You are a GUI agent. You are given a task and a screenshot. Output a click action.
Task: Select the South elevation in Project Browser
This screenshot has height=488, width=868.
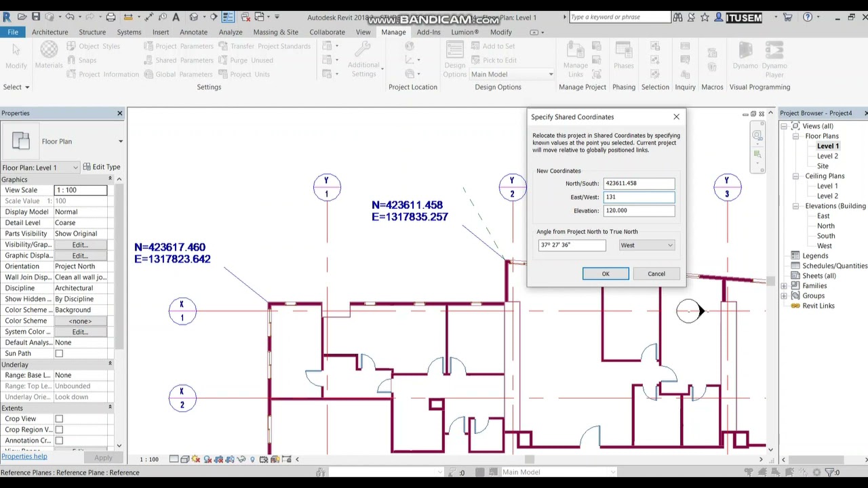tap(826, 236)
